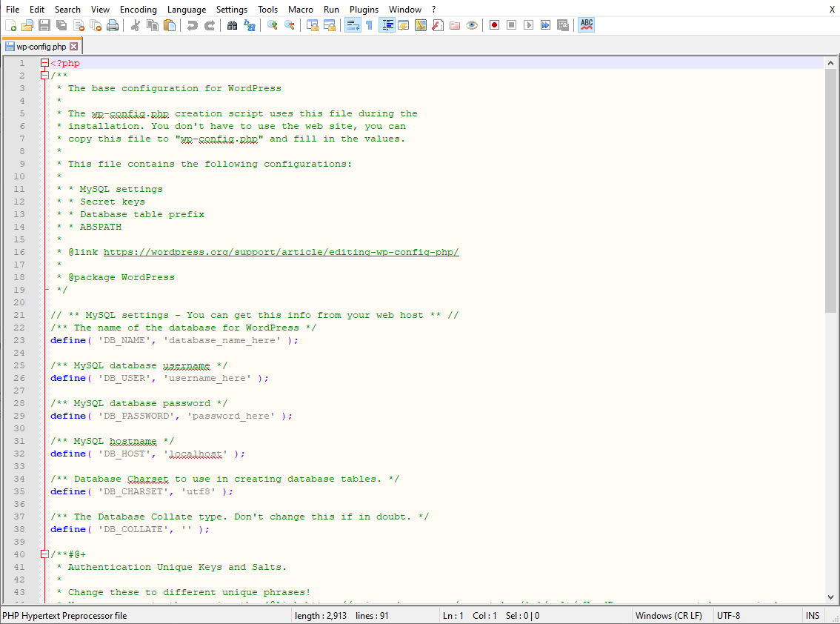Image resolution: width=840 pixels, height=624 pixels.
Task: Select the Replace toolbar icon
Action: click(250, 24)
